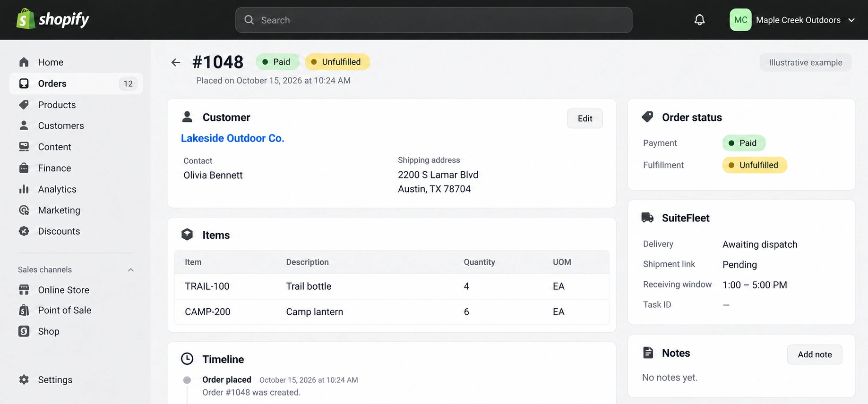Click the Orders count badge 12
The width and height of the screenshot is (868, 404).
128,84
